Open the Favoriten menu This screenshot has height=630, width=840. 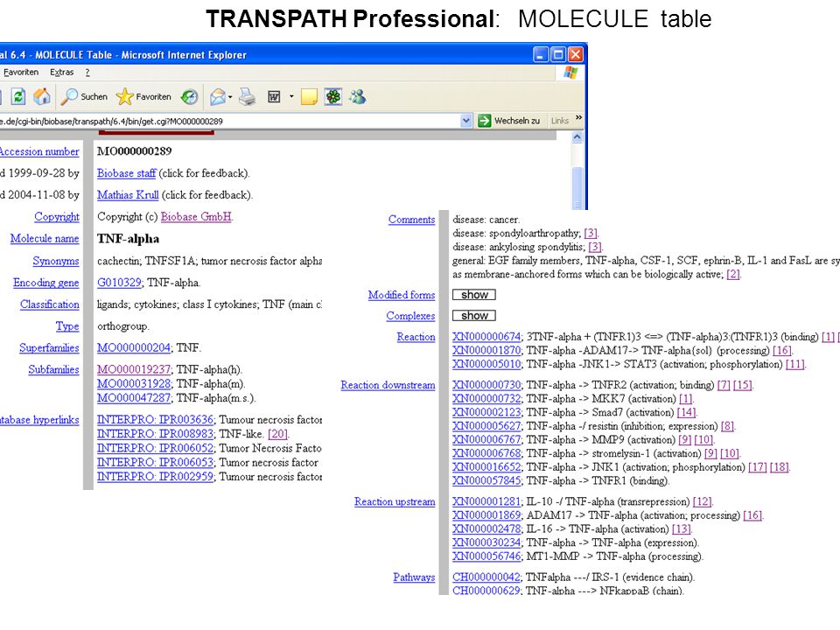[21, 73]
